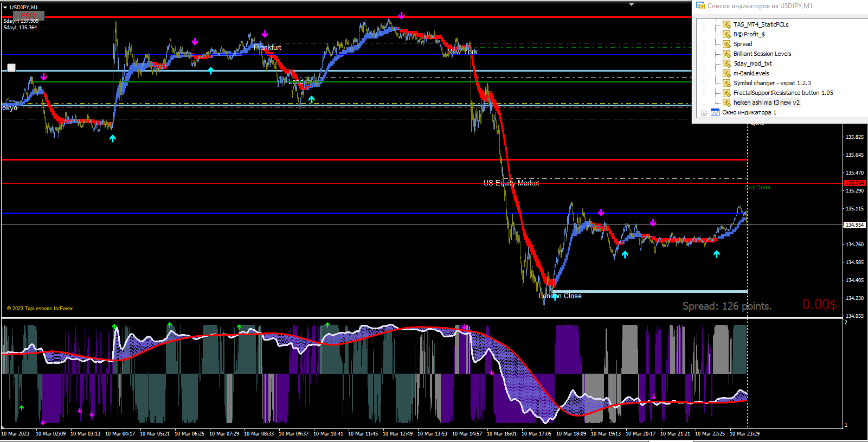
Task: Click the red '0.00$' profit text
Action: [x=820, y=304]
